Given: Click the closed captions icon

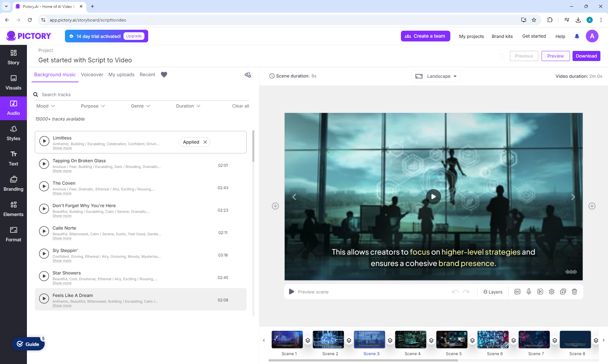Looking at the screenshot, I should click(517, 292).
